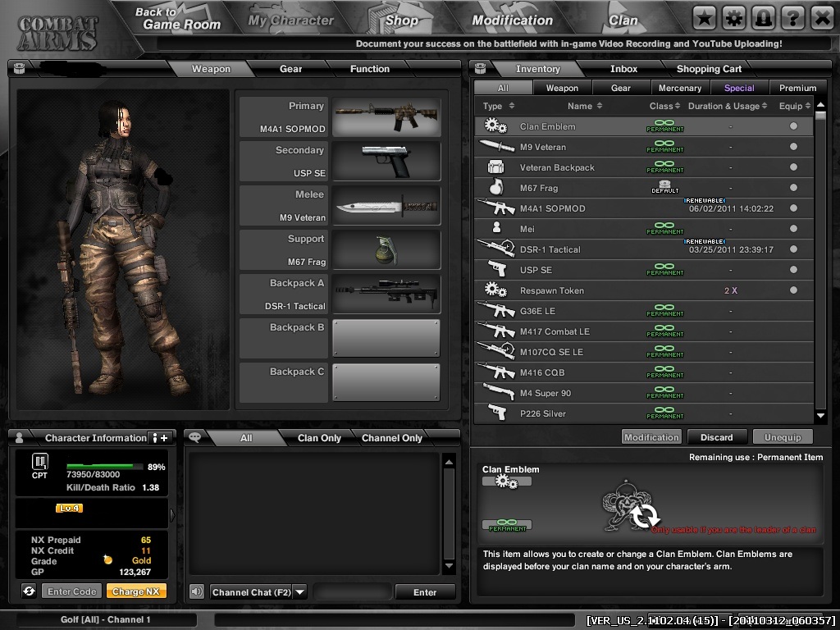Toggle equip radio for Mei
The image size is (840, 630).
793,229
